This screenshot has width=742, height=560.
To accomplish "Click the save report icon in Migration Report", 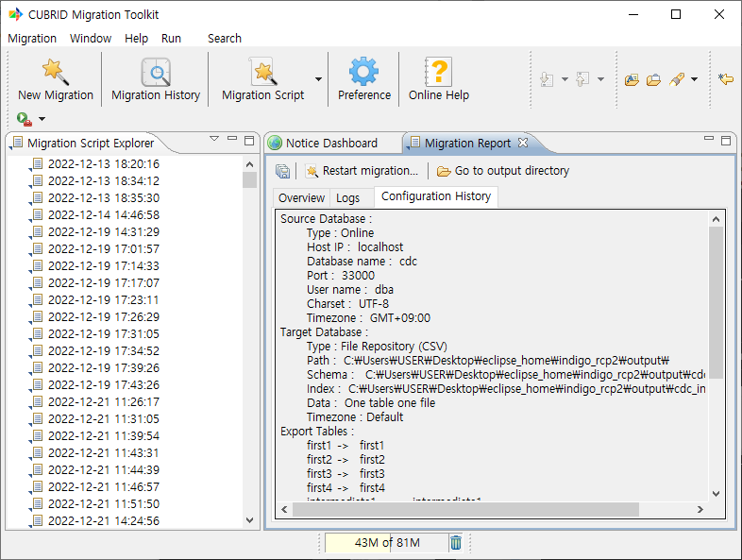I will click(282, 171).
